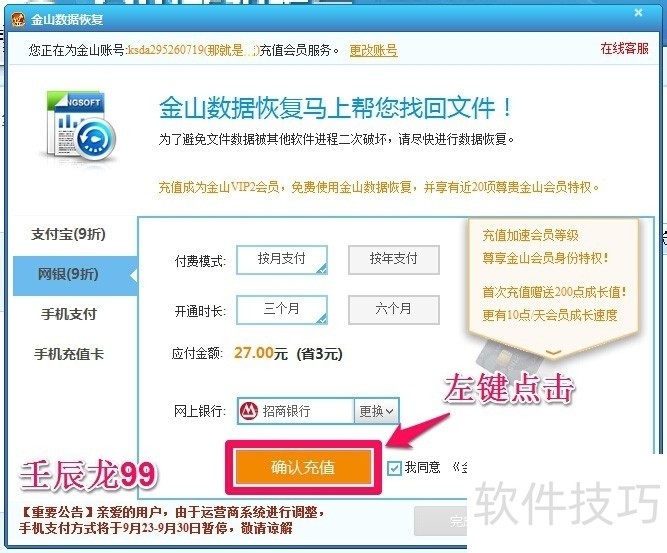Select 按月支付 payment mode
The width and height of the screenshot is (667, 553).
tap(282, 259)
